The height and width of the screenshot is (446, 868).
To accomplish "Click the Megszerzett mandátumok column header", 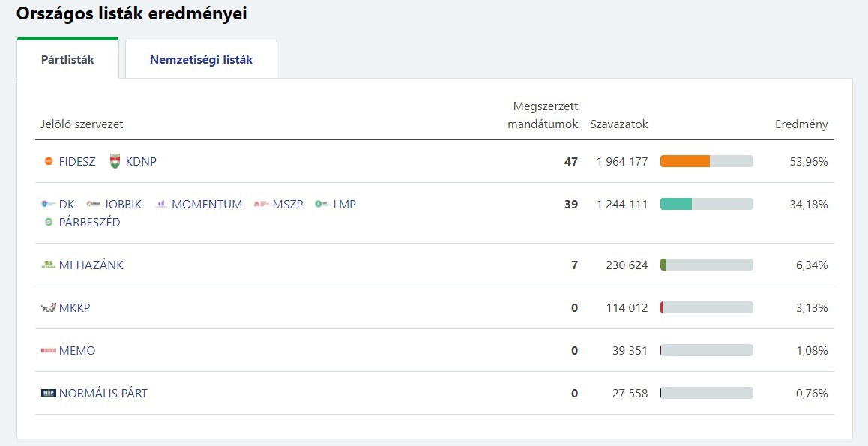I will 543,115.
